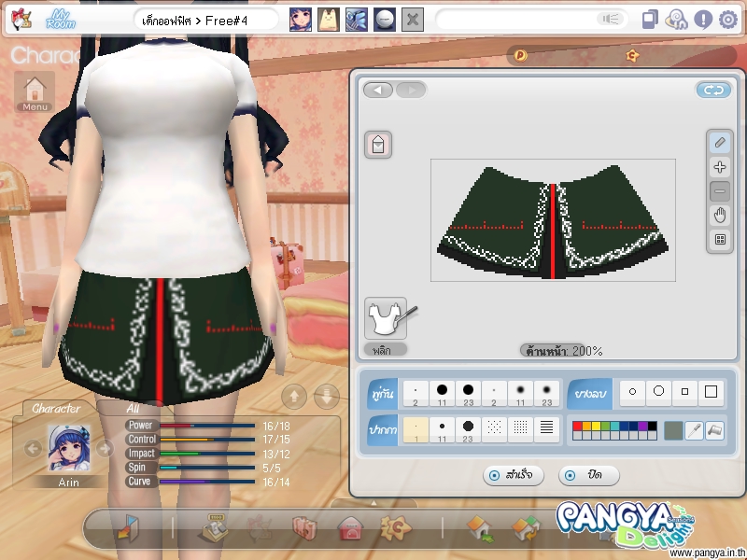Open the cash register shop icon
The height and width of the screenshot is (560, 747).
[216, 528]
